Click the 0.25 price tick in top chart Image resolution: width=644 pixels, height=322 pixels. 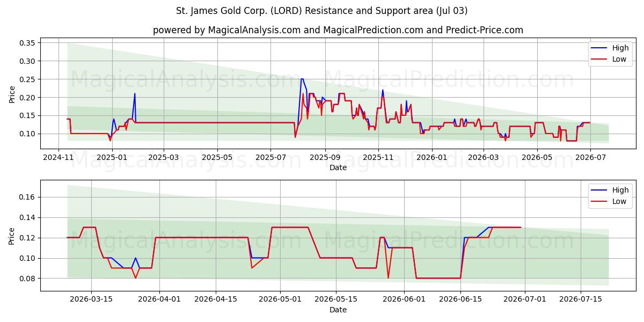coord(27,79)
